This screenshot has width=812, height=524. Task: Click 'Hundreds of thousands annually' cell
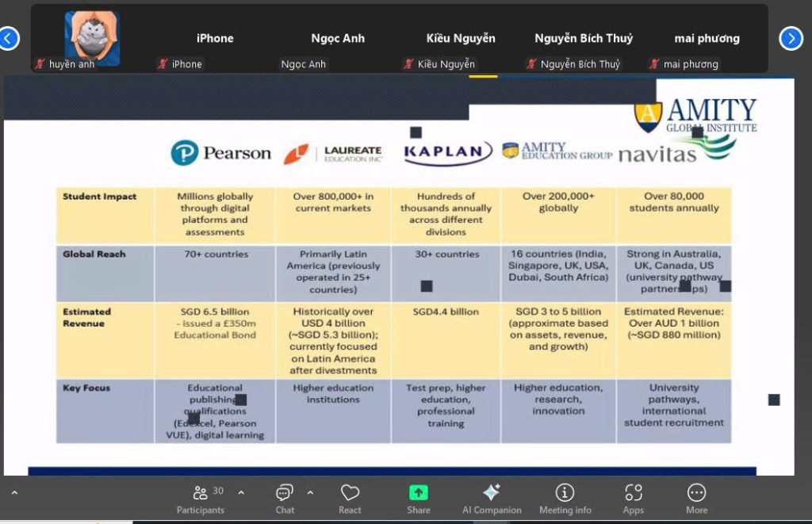(x=446, y=214)
